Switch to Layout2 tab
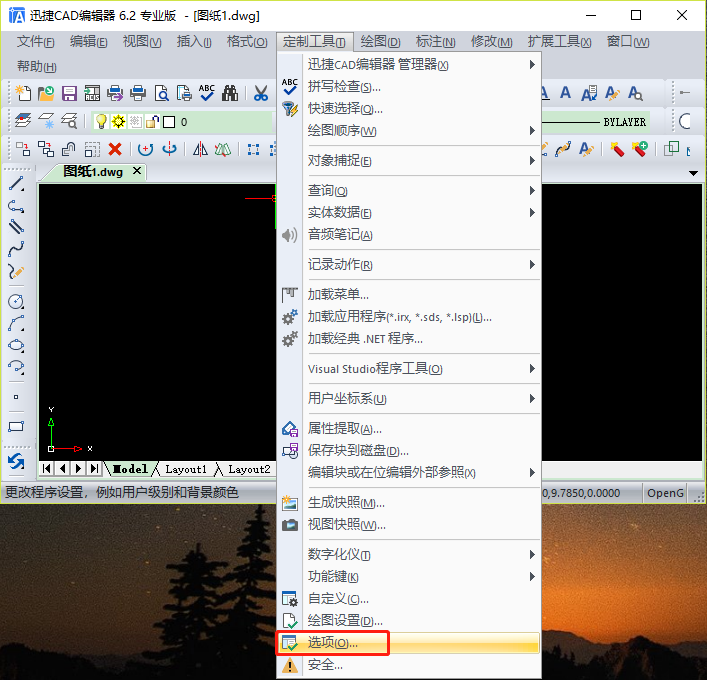The height and width of the screenshot is (680, 707). click(249, 469)
